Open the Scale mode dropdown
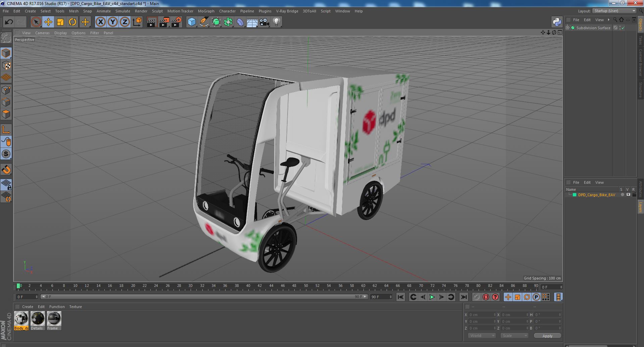Screen dimensions: 644x347 coord(514,336)
